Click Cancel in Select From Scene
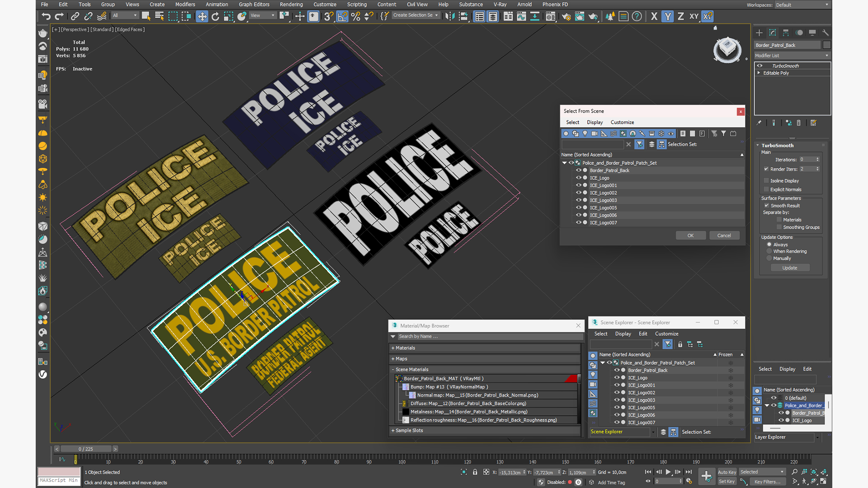 pos(724,235)
